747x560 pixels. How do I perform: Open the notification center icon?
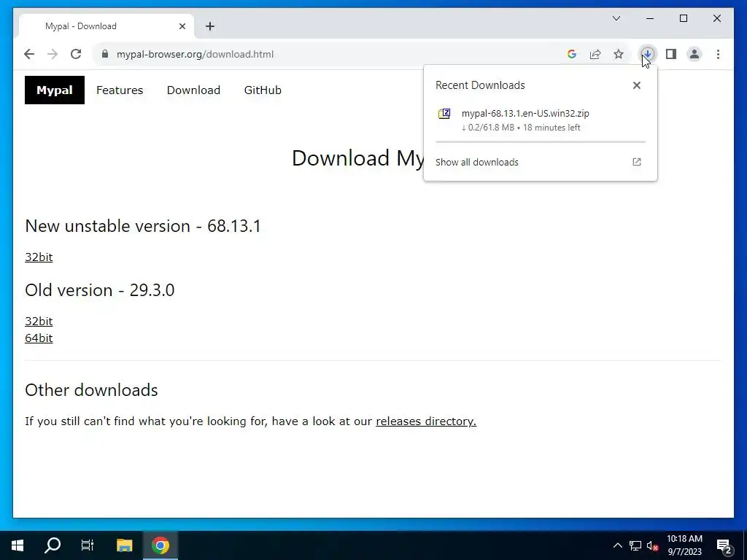(x=724, y=545)
